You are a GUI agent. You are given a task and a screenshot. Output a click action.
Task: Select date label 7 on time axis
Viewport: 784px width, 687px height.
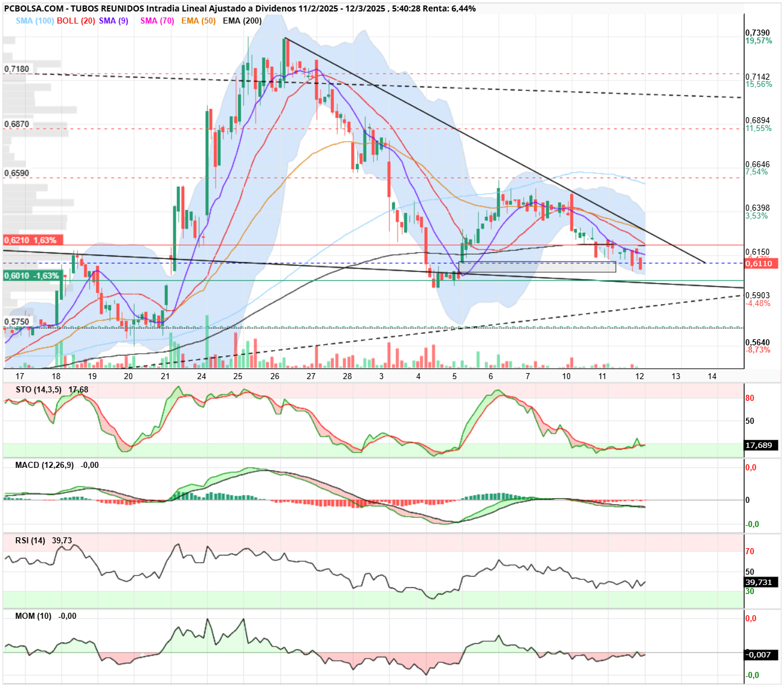point(528,376)
